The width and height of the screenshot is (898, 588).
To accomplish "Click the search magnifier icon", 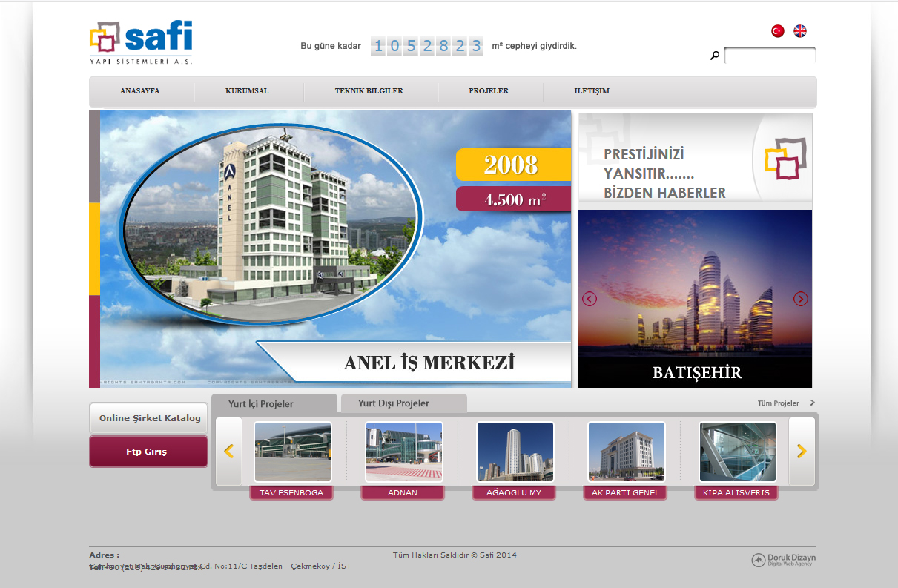I will coord(715,56).
